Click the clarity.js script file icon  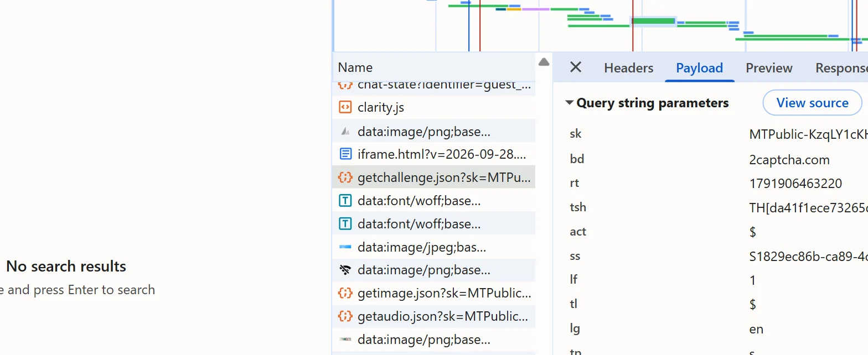(x=345, y=107)
